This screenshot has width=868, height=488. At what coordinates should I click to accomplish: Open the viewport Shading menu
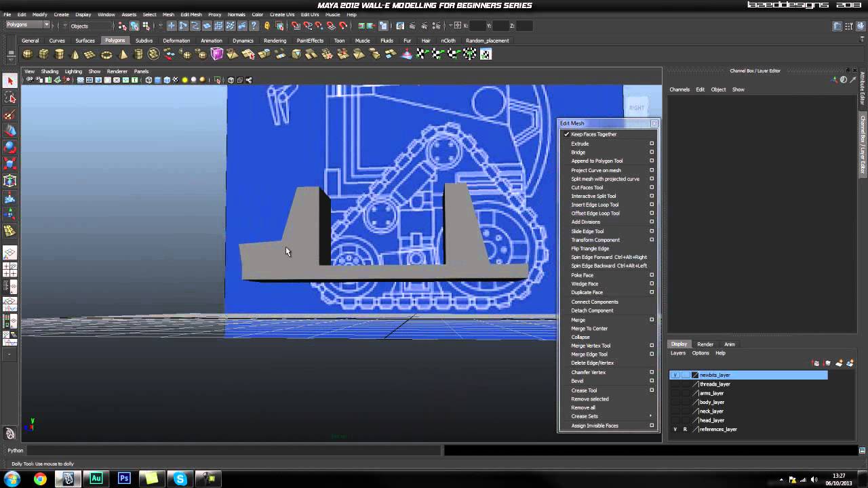point(50,71)
